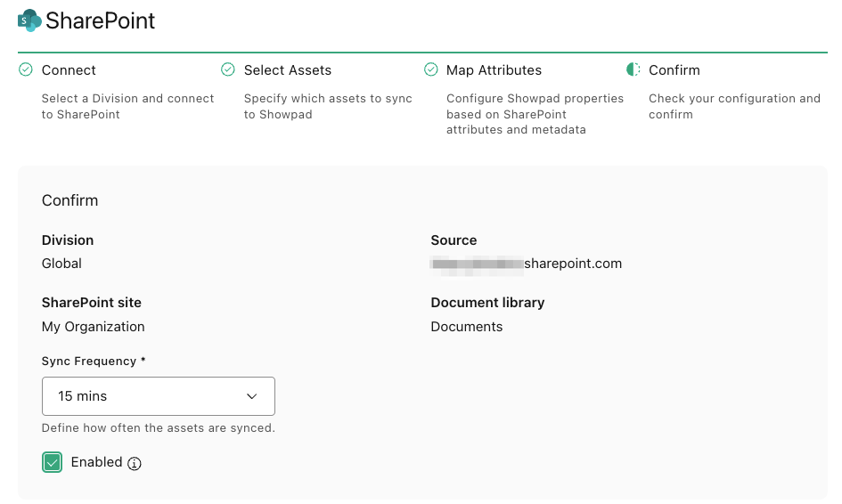Click the SharePoint title text
This screenshot has height=504, width=842.
pyautogui.click(x=101, y=21)
